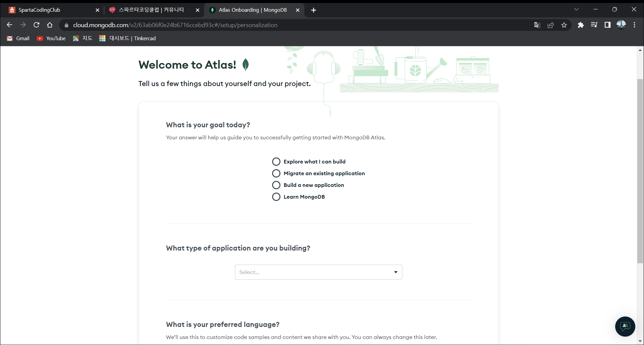This screenshot has width=644, height=345.
Task: Select 'Explore what I can build' option
Action: click(x=276, y=162)
